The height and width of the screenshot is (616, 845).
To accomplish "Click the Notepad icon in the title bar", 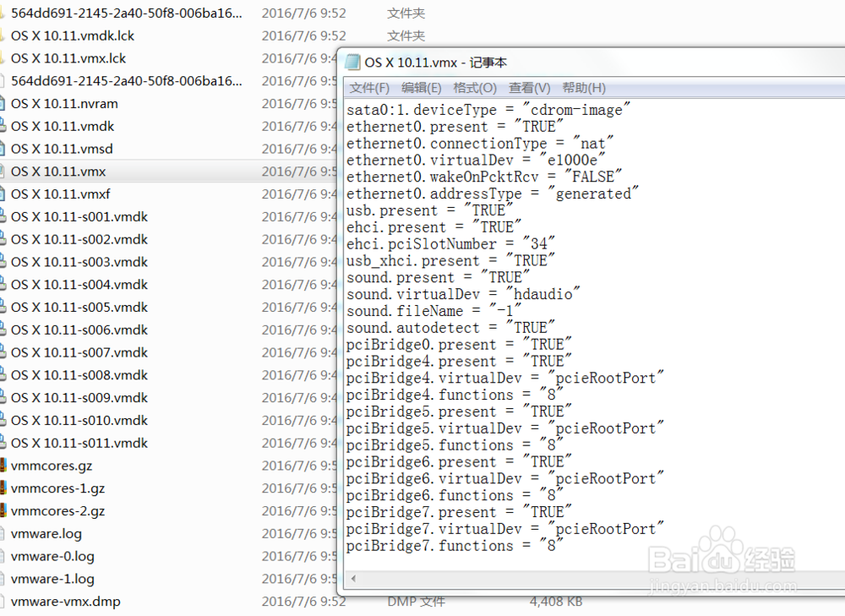I will click(352, 63).
